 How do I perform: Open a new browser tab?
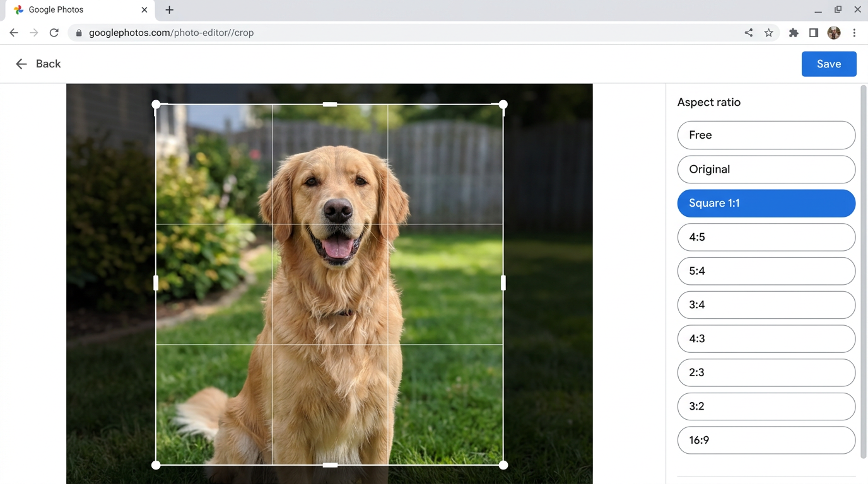169,9
